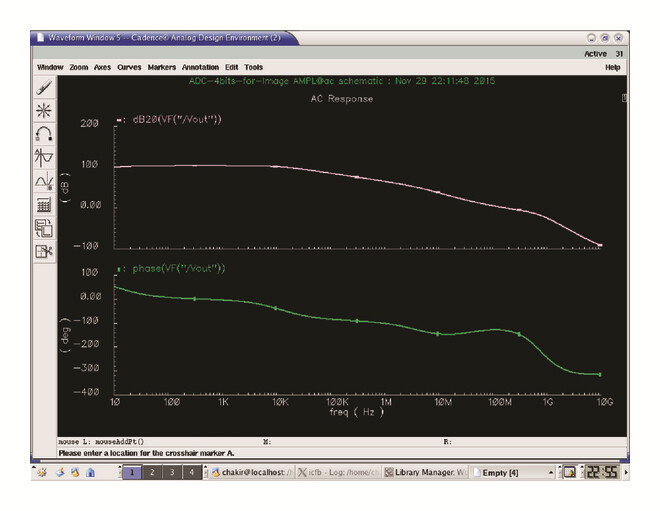Click the overlapping windows swap icon

[44, 228]
